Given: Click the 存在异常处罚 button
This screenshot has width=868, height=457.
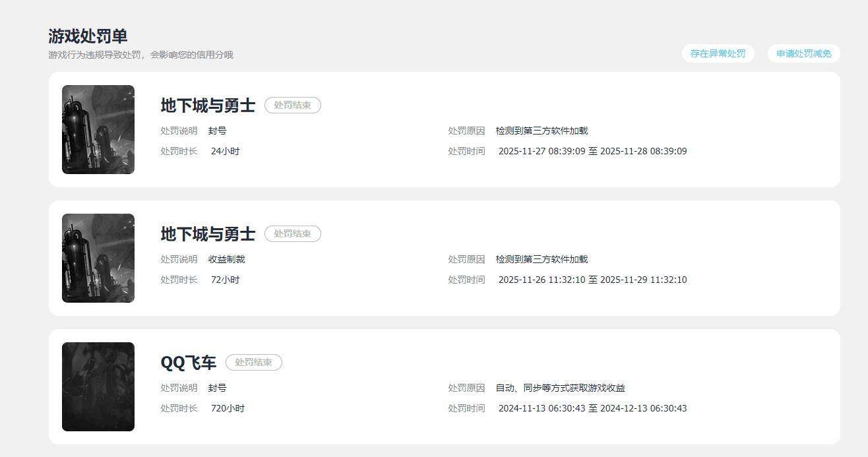Looking at the screenshot, I should (718, 53).
